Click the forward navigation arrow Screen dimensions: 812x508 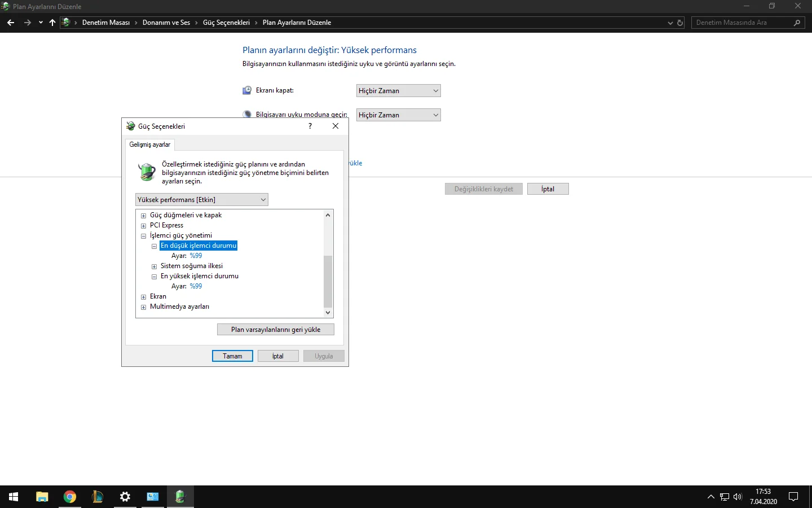(x=28, y=23)
